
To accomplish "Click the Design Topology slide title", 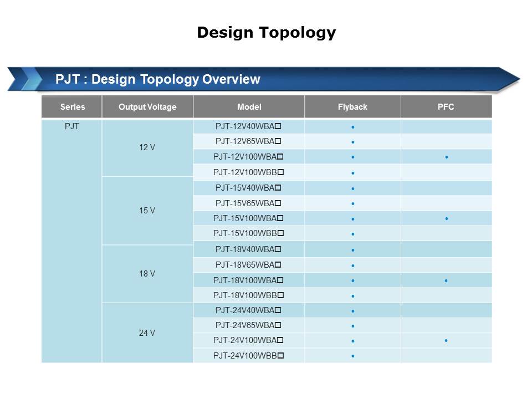I will tap(266, 33).
